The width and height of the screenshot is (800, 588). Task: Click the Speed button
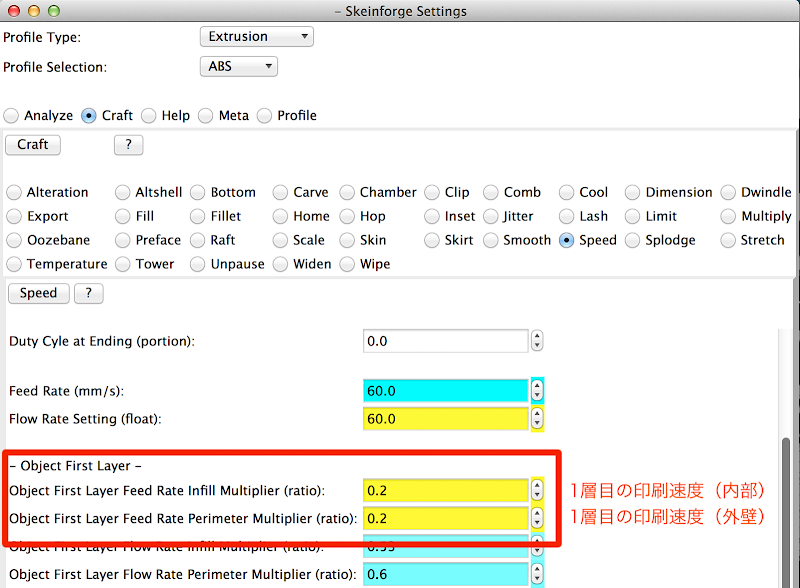coord(39,293)
